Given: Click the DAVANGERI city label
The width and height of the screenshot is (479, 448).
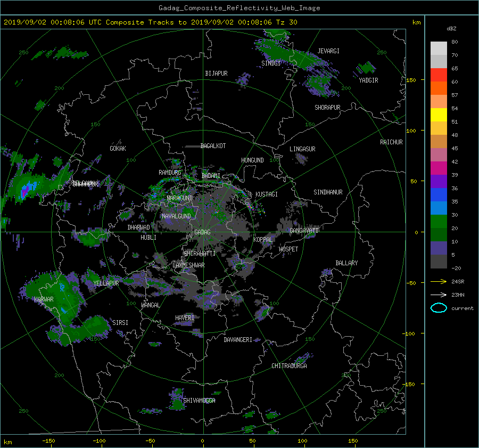Looking at the screenshot, I should 238,340.
